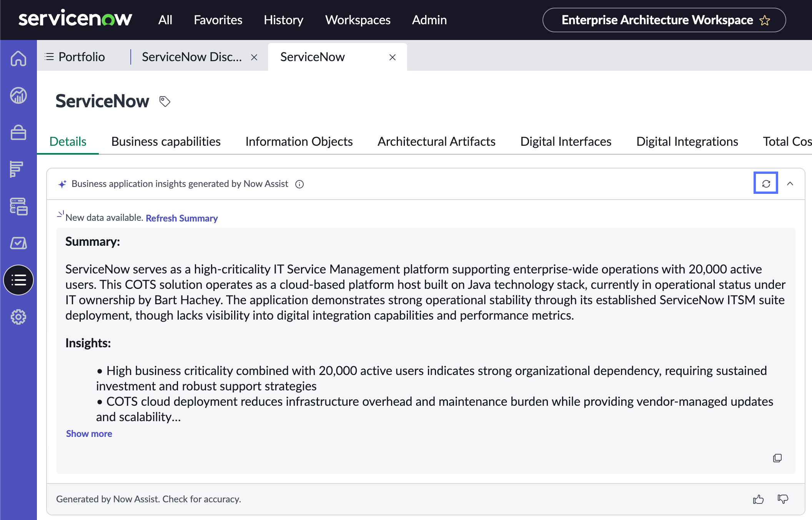Screen dimensions: 812x520
Task: Switch to the ServiceNow Disc... tab
Action: [192, 57]
